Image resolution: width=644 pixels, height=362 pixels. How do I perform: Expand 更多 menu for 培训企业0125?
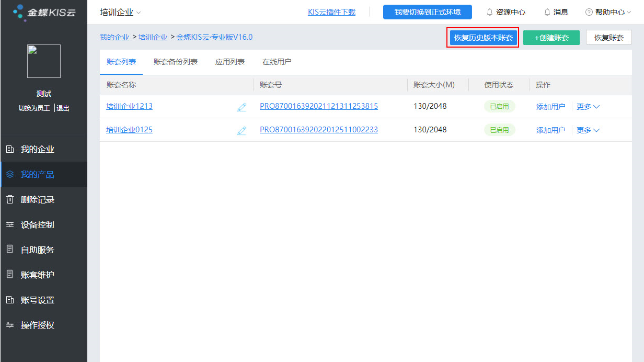(588, 130)
